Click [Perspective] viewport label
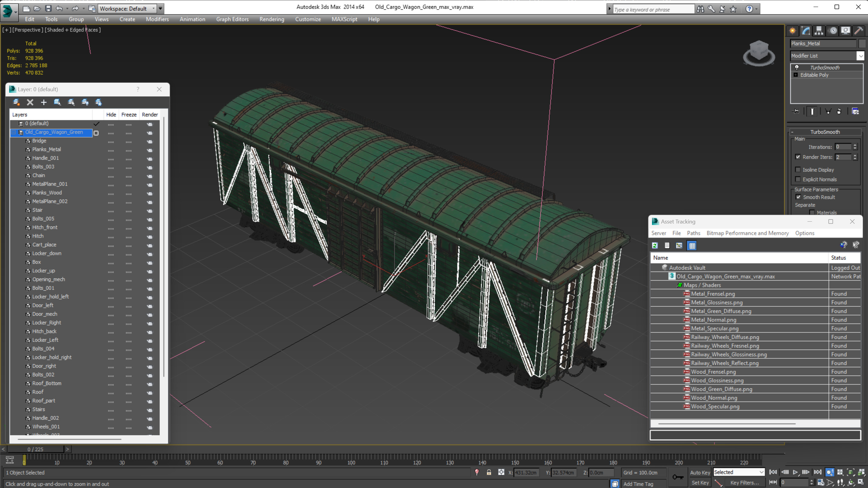868x488 pixels. coord(28,29)
